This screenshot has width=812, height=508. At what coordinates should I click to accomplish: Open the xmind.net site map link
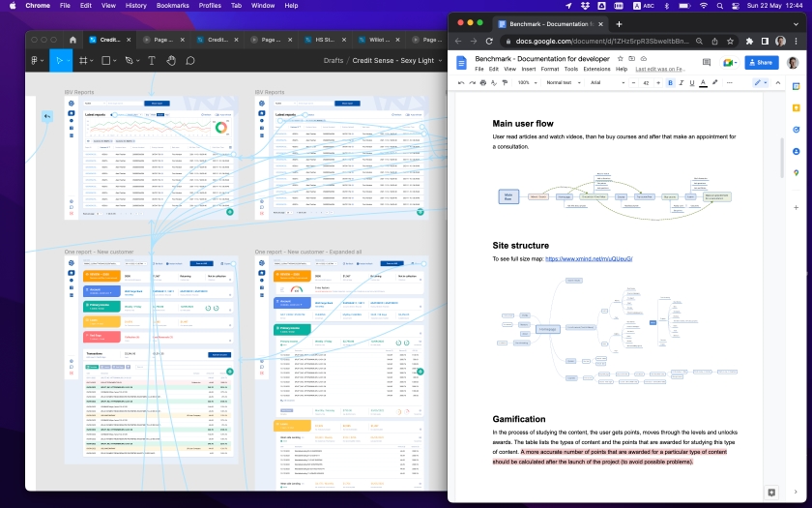click(589, 259)
